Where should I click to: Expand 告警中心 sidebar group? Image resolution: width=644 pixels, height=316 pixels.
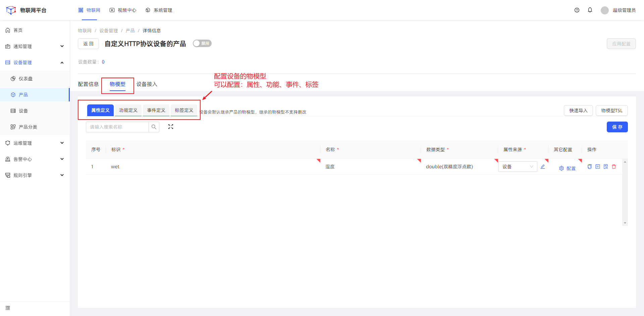pos(35,159)
